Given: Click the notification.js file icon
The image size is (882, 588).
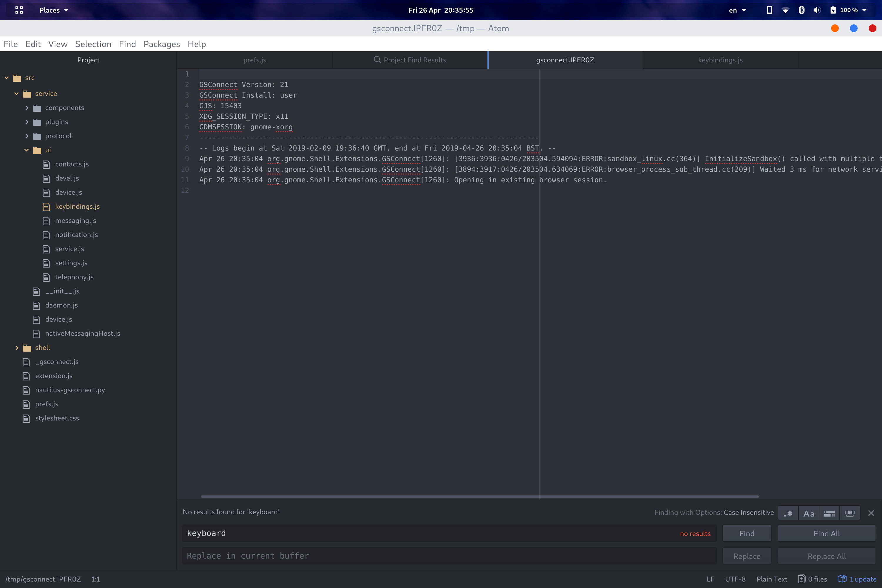Looking at the screenshot, I should click(46, 235).
